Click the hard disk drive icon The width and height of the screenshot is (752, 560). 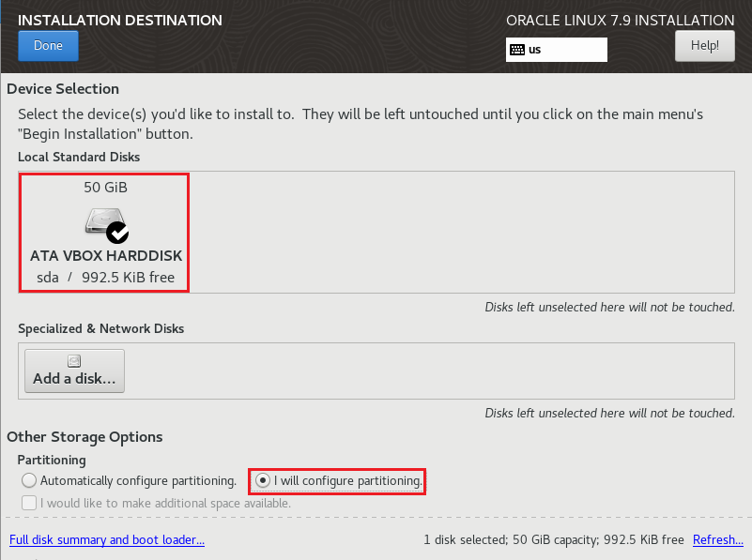[104, 221]
